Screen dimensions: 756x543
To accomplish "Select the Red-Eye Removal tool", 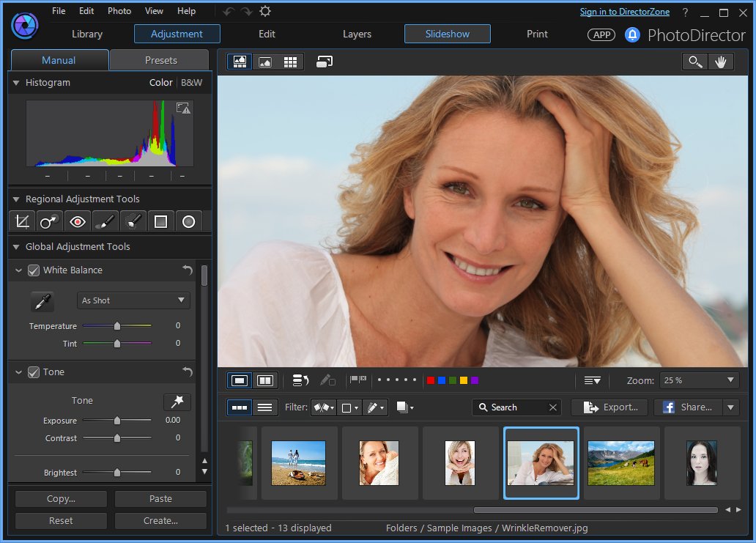I will point(77,222).
